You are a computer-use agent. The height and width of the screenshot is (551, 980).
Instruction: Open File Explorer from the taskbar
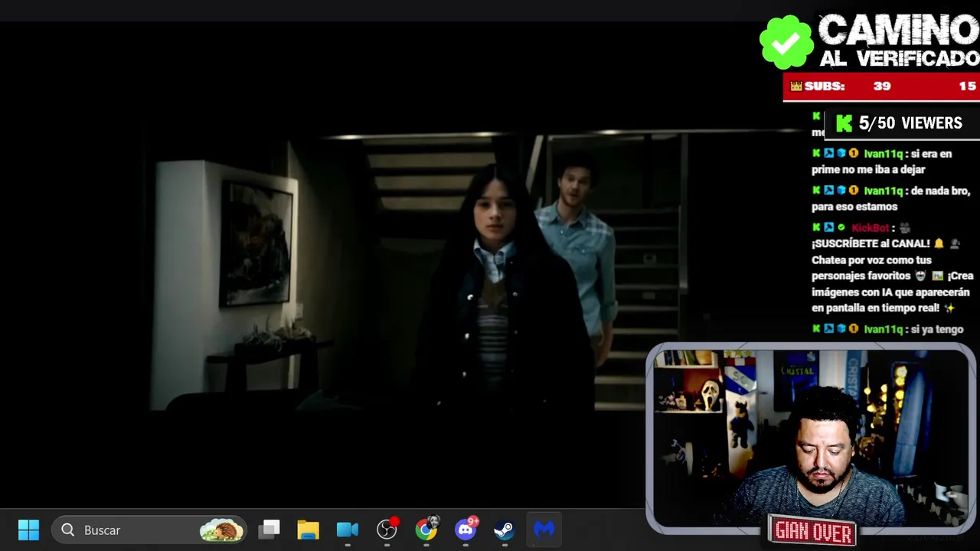click(x=309, y=530)
